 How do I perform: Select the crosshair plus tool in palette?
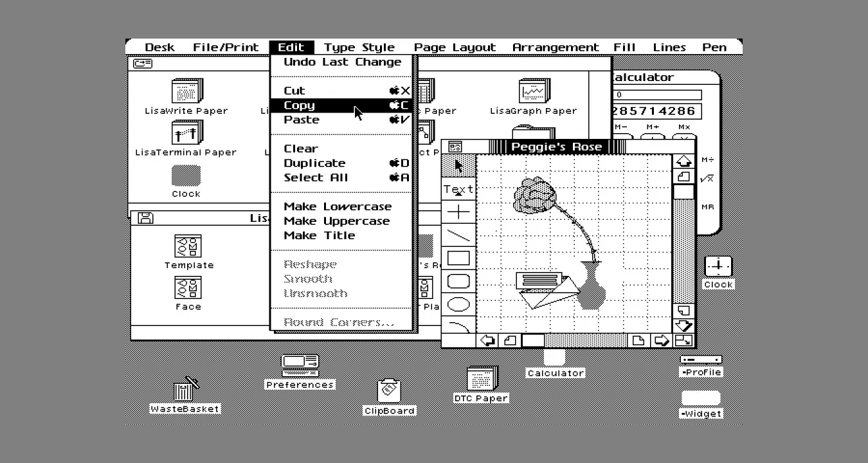[458, 212]
